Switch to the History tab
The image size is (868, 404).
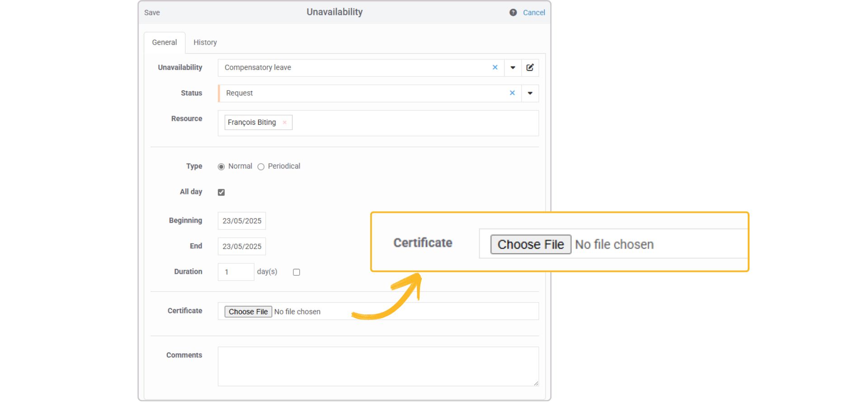coord(205,42)
